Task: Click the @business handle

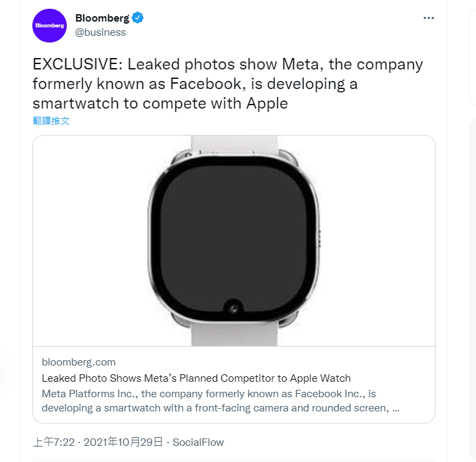Action: pyautogui.click(x=100, y=32)
